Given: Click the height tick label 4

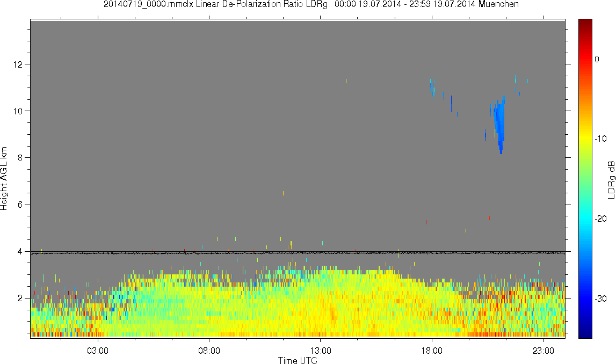Looking at the screenshot, I should [21, 251].
